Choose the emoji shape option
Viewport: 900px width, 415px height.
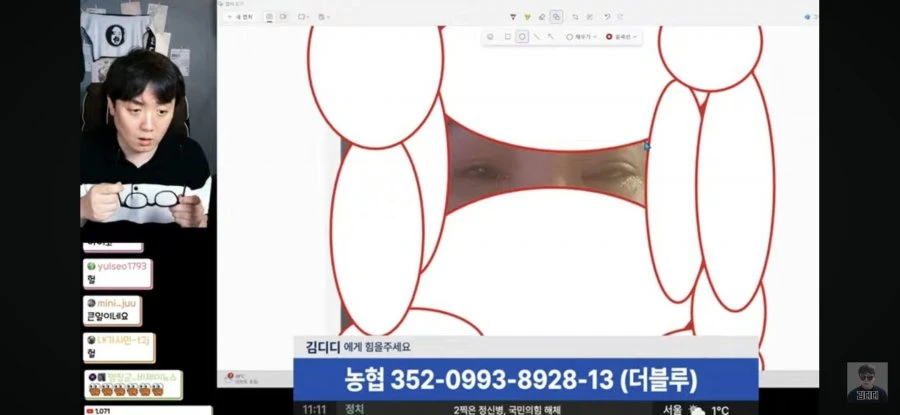[490, 37]
